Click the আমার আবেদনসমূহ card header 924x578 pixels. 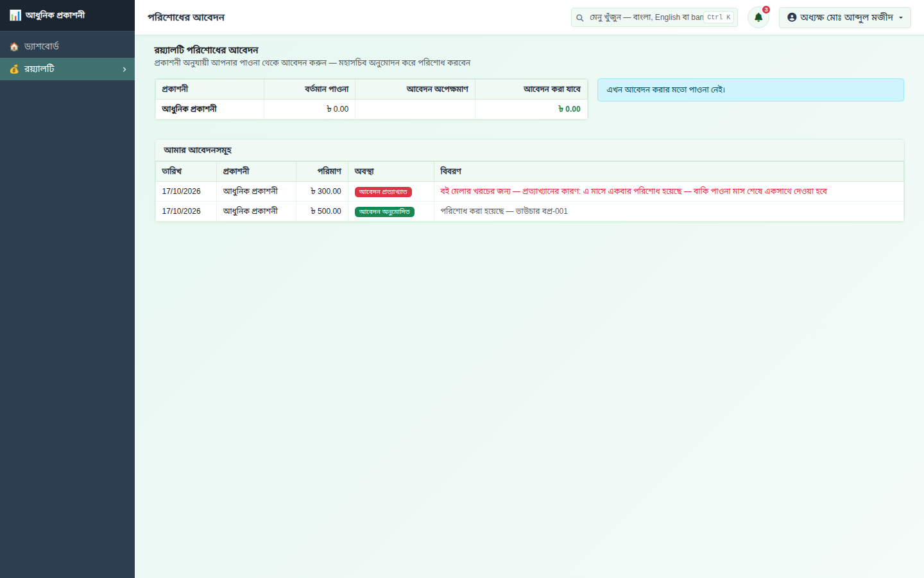[529, 150]
